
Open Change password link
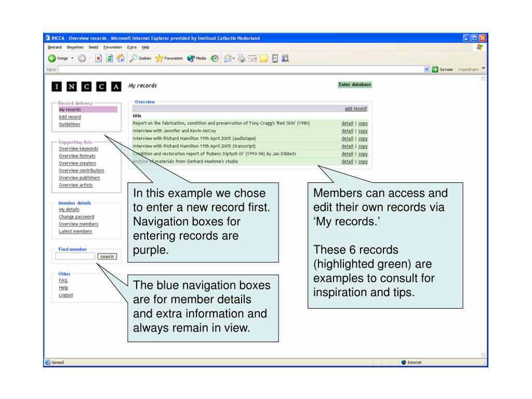tap(76, 217)
